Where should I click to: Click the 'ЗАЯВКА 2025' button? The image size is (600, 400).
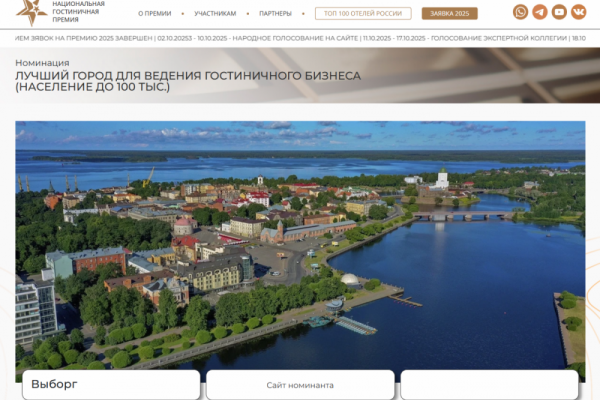click(x=450, y=13)
